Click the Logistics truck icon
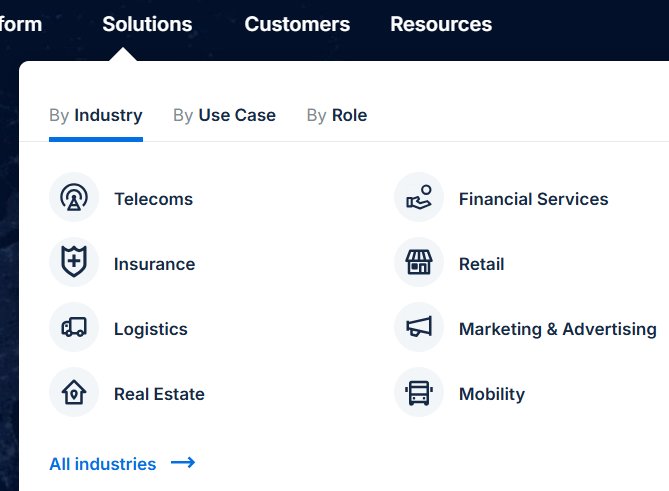The height and width of the screenshot is (491, 669). click(x=73, y=328)
